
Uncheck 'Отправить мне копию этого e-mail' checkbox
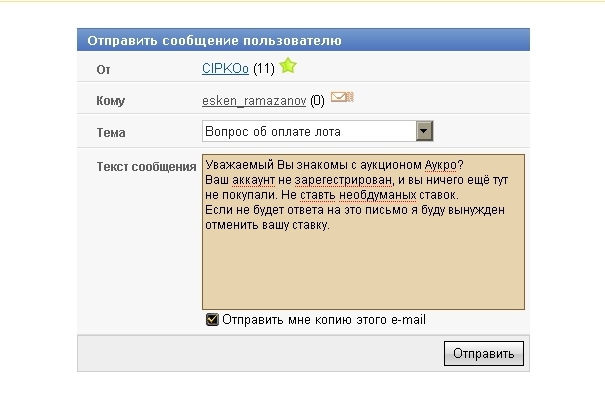click(x=212, y=320)
